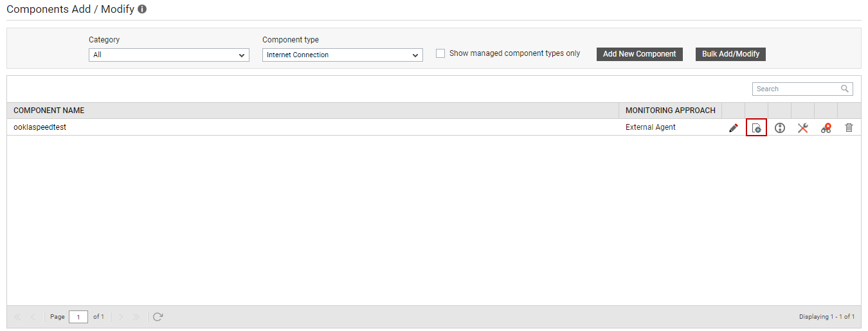The height and width of the screenshot is (331, 868).
Task: Go to the first page
Action: pyautogui.click(x=17, y=317)
